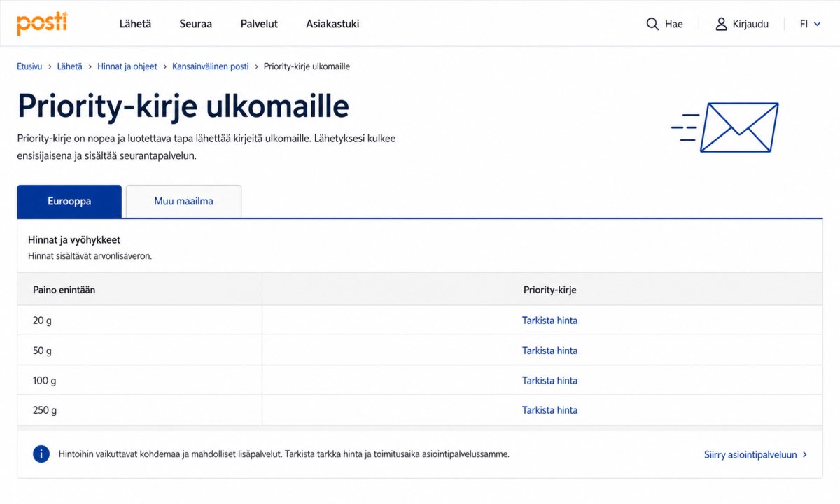Click the 250 g weight cell

tap(139, 410)
